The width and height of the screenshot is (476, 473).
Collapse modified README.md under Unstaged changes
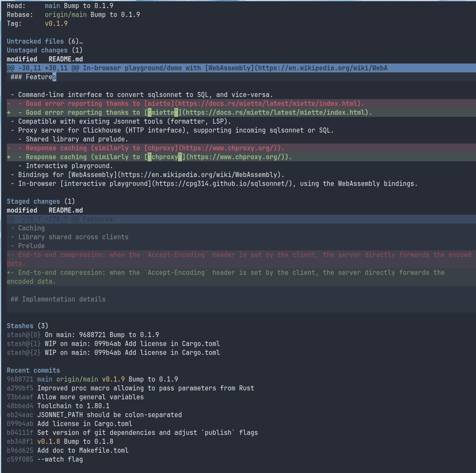pyautogui.click(x=44, y=59)
